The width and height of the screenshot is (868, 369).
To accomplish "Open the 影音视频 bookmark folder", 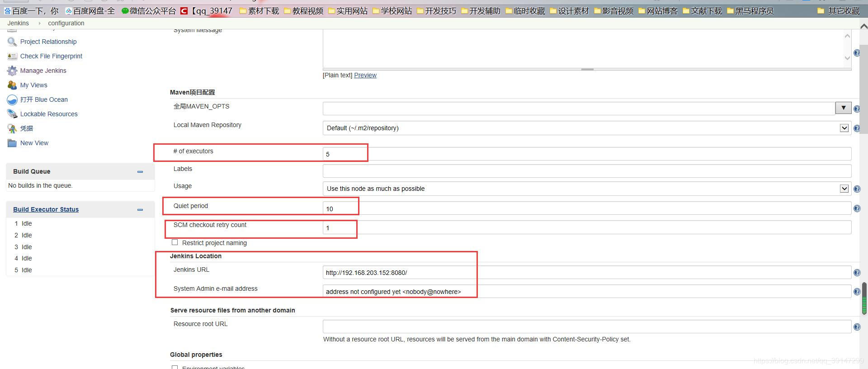I will coord(614,11).
